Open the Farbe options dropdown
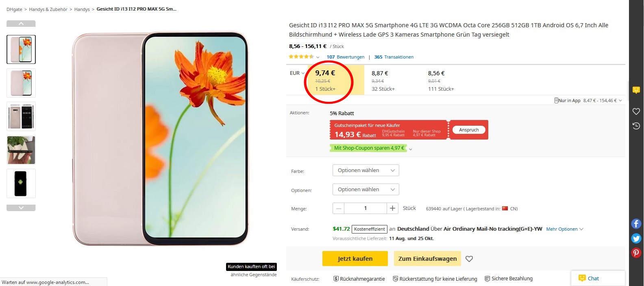The height and width of the screenshot is (286, 644). coord(366,170)
